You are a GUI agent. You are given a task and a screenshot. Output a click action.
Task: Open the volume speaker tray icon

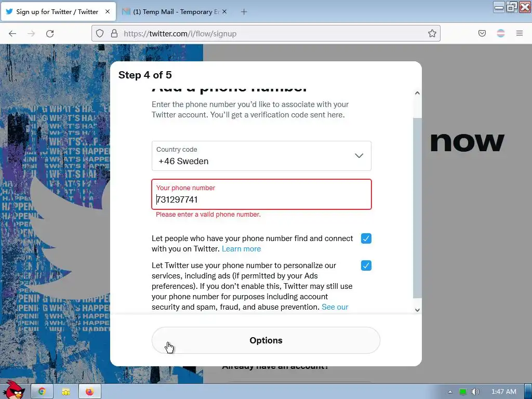click(475, 392)
